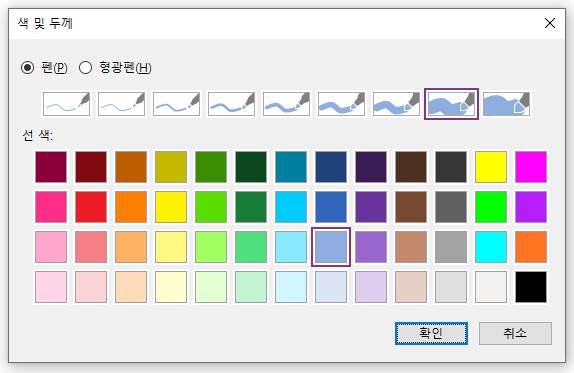Pick the neon green swatch in second row
This screenshot has height=373, width=574.
[491, 207]
